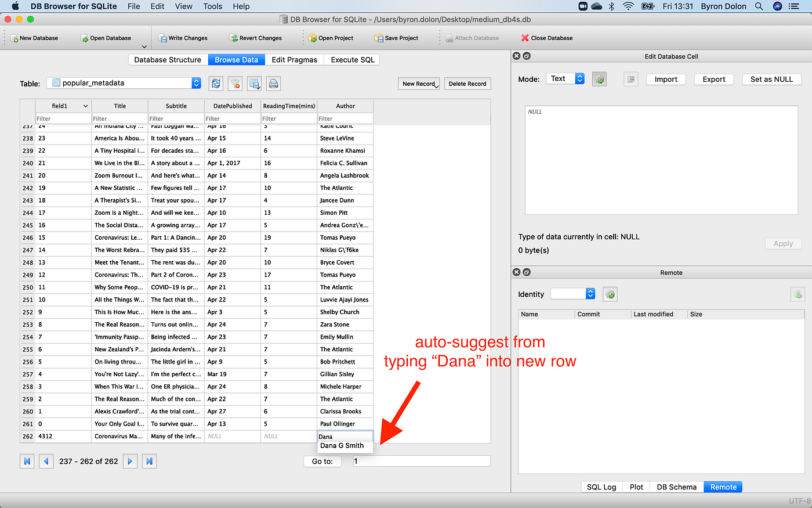Select the Browse Data tab
This screenshot has width=812, height=508.
(x=237, y=60)
